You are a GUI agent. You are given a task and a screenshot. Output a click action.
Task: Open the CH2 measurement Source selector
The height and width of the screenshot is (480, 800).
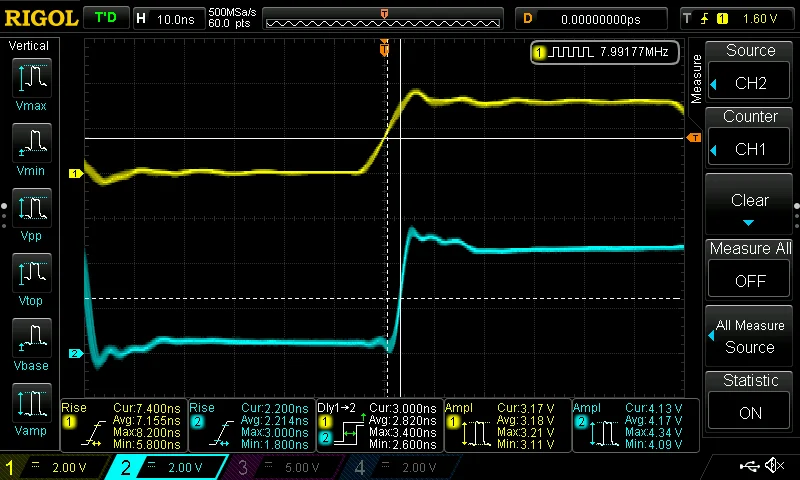[x=749, y=83]
